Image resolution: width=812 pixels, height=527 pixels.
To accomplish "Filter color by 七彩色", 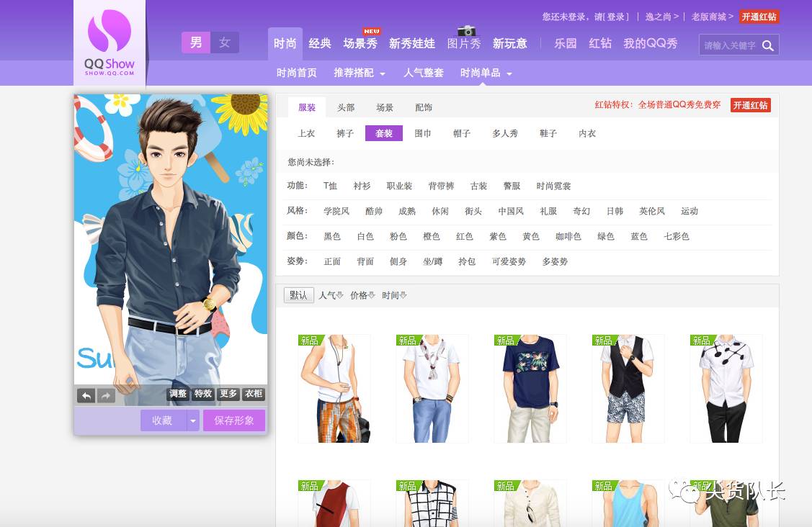I will pyautogui.click(x=677, y=237).
